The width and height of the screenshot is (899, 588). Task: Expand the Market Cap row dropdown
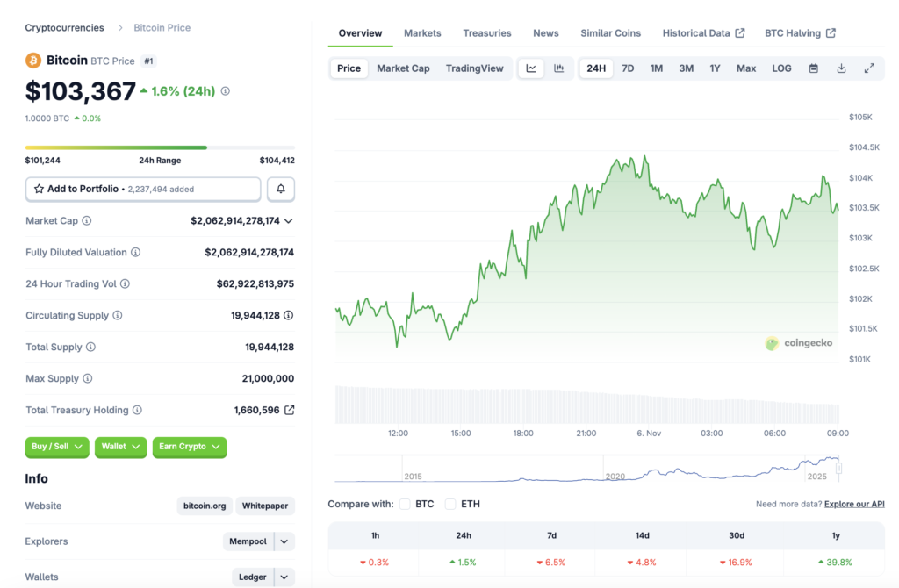290,220
